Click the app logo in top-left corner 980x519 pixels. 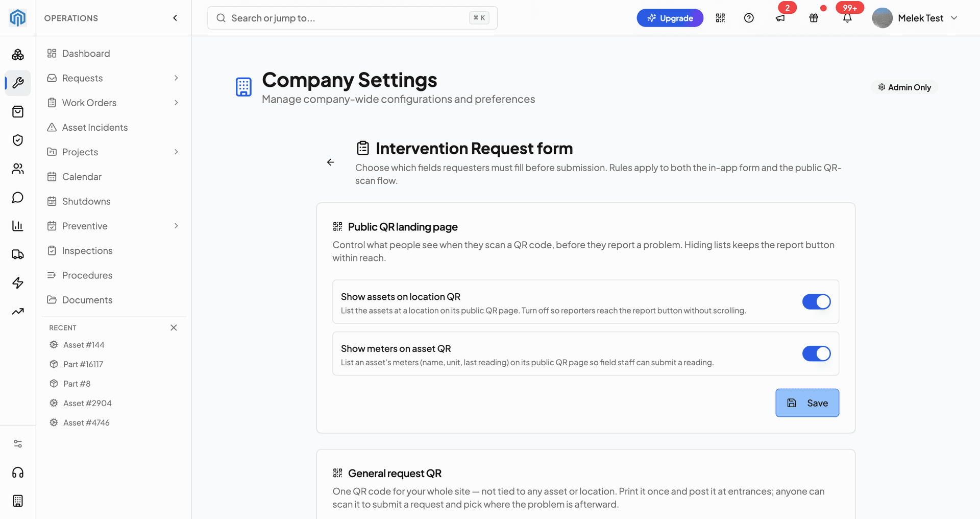tap(18, 18)
